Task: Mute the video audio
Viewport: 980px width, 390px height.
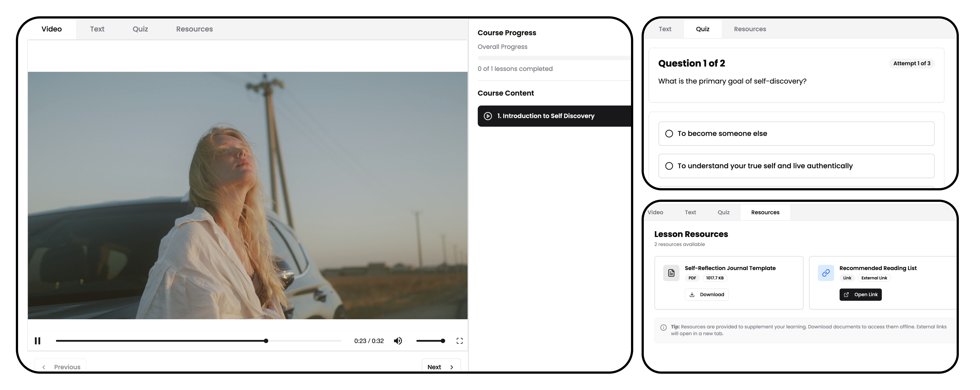Action: coord(398,341)
